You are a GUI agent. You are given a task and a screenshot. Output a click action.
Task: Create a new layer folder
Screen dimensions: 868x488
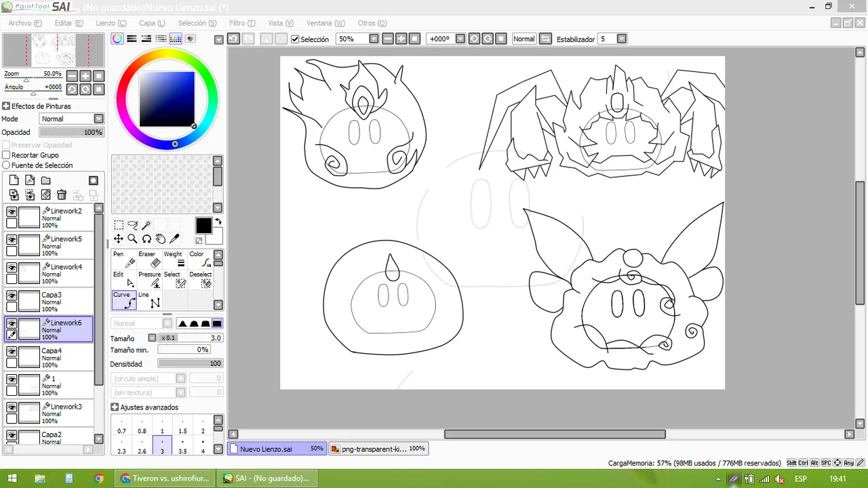pos(45,180)
